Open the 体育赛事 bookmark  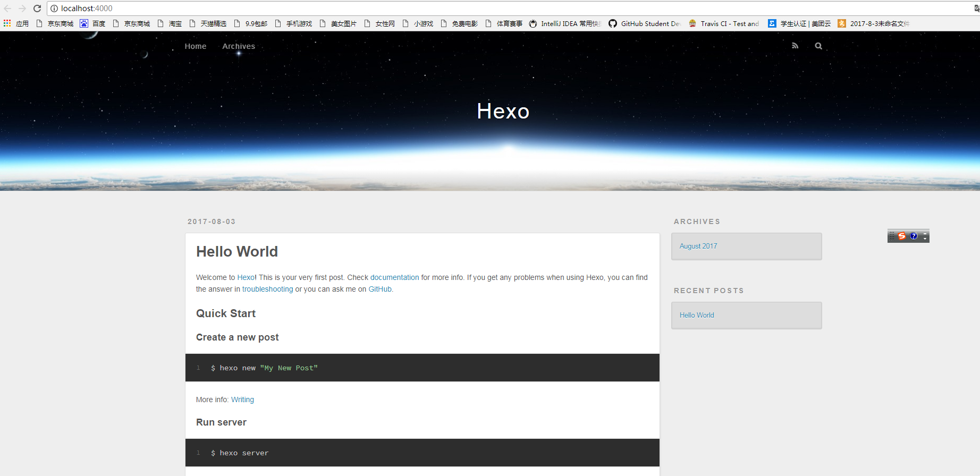pyautogui.click(x=504, y=23)
